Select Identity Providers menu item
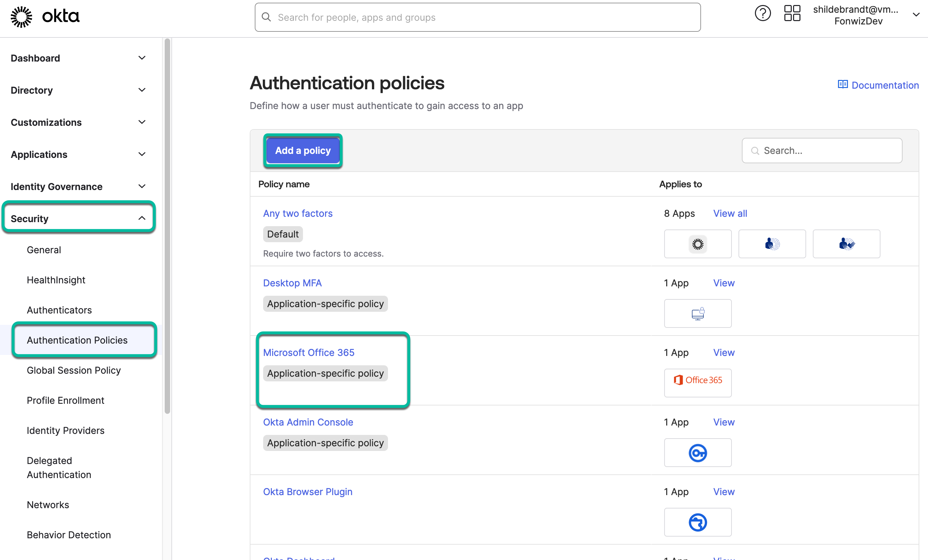This screenshot has height=560, width=928. pyautogui.click(x=66, y=431)
